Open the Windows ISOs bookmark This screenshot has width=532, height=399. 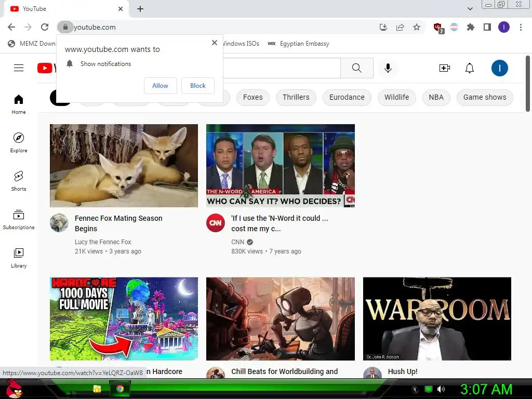point(241,44)
